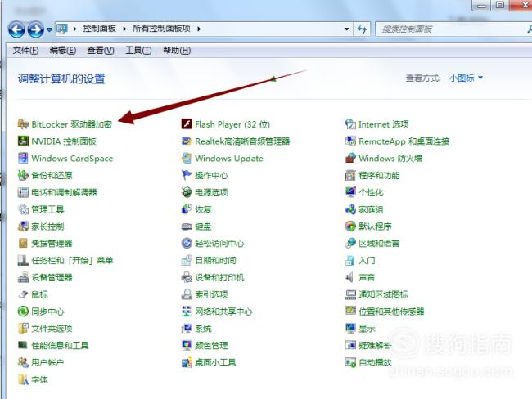Open 操作中心 flag icon
The image size is (532, 399).
(187, 175)
